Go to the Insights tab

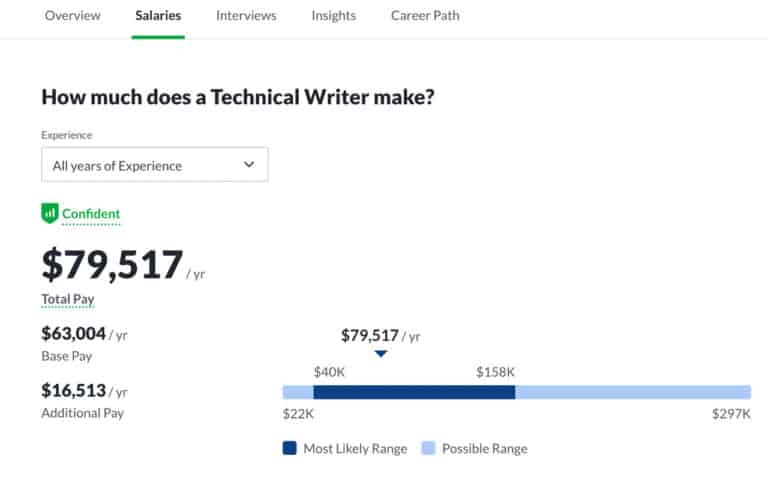[x=333, y=16]
